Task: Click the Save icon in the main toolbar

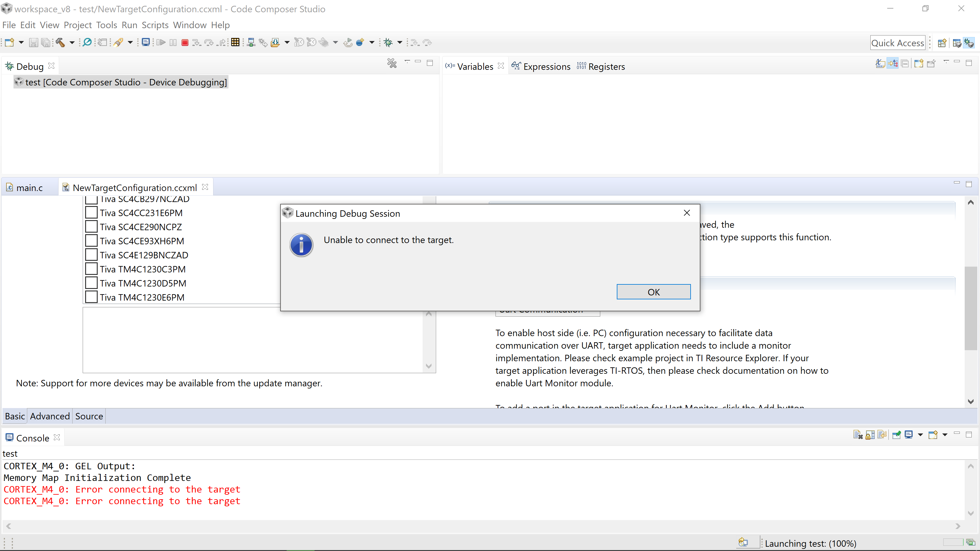Action: 33,43
